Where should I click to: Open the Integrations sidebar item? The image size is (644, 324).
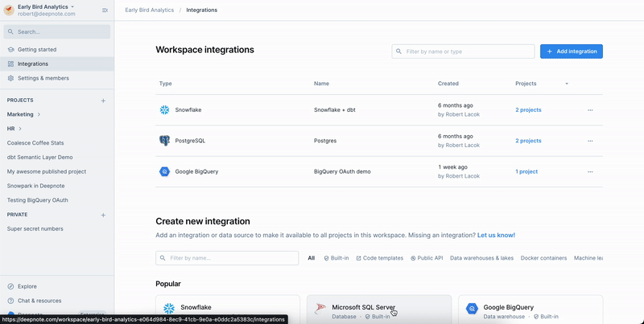click(x=57, y=64)
